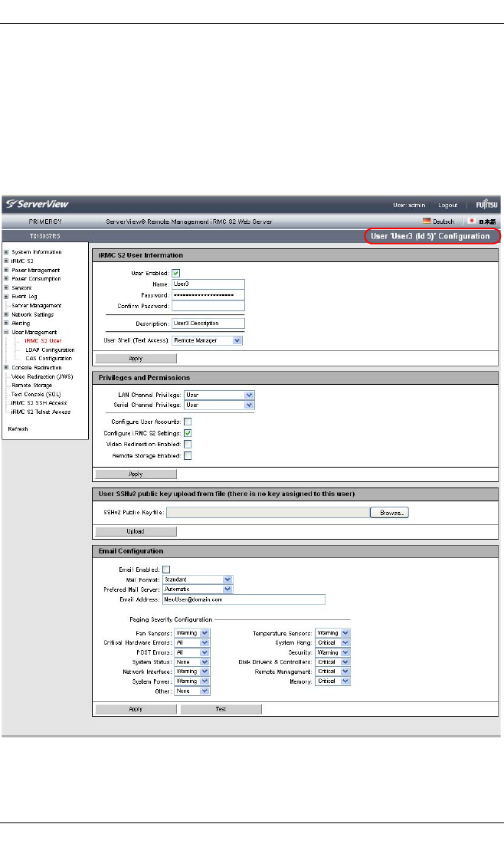The height and width of the screenshot is (847, 504).
Task: Open System Power severity dropdown
Action: (x=192, y=681)
